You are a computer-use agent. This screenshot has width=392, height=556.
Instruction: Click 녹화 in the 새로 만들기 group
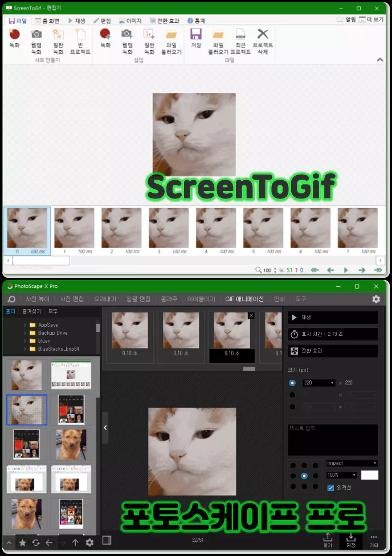[15, 38]
